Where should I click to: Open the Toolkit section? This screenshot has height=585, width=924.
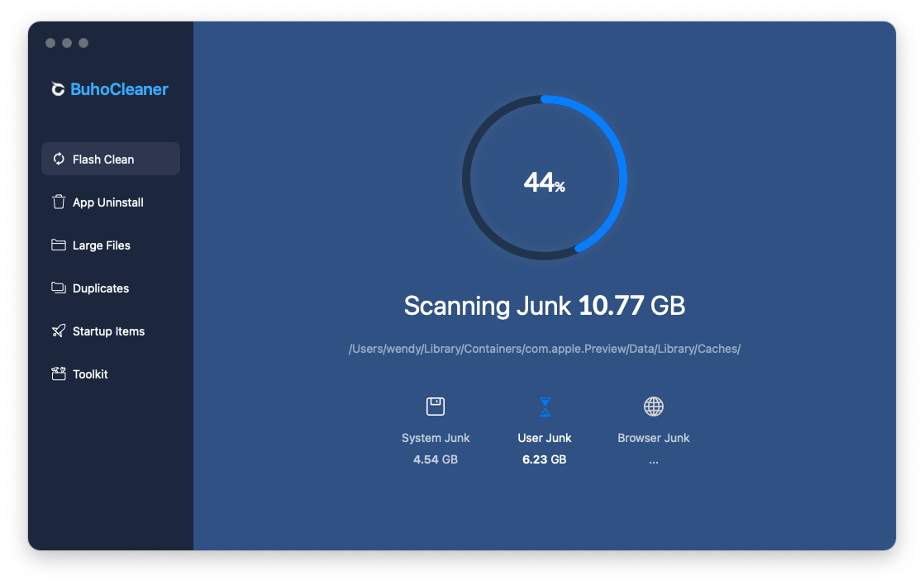click(x=111, y=373)
